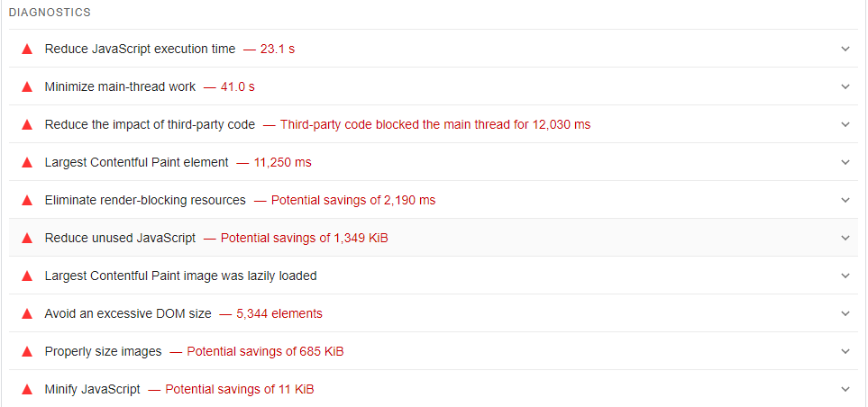Click the DIAGNOSTICS section heading
Image resolution: width=868 pixels, height=407 pixels.
(50, 13)
